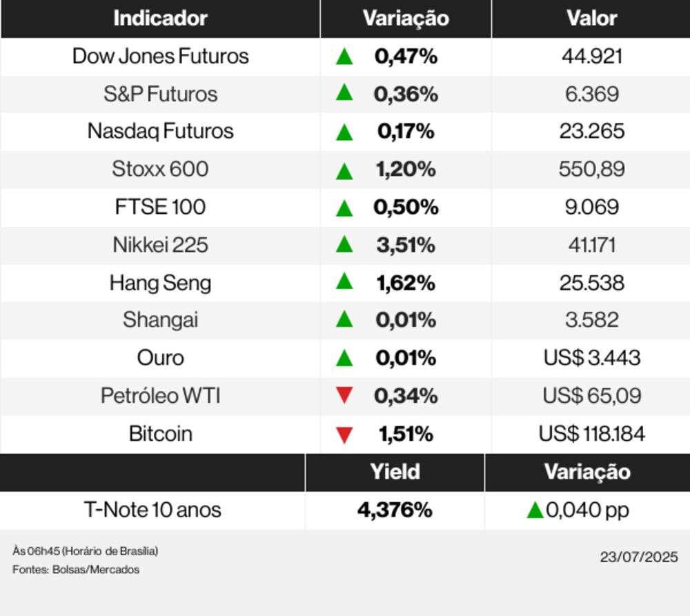
Task: Click the green up arrow for Dow Jones Futuros
Action: (344, 57)
